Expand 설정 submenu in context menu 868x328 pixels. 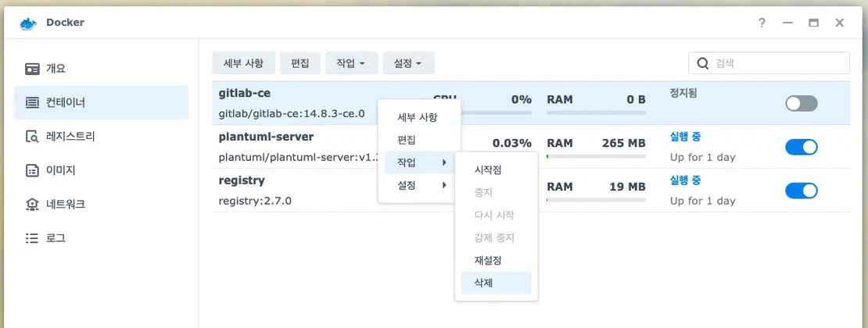(420, 185)
